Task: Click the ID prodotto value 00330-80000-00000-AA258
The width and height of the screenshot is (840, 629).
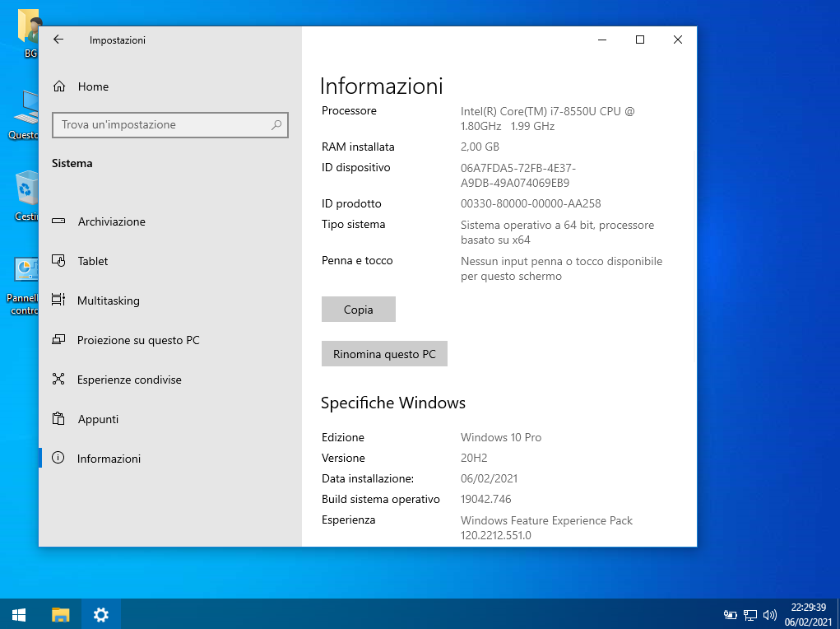Action: pyautogui.click(x=531, y=204)
